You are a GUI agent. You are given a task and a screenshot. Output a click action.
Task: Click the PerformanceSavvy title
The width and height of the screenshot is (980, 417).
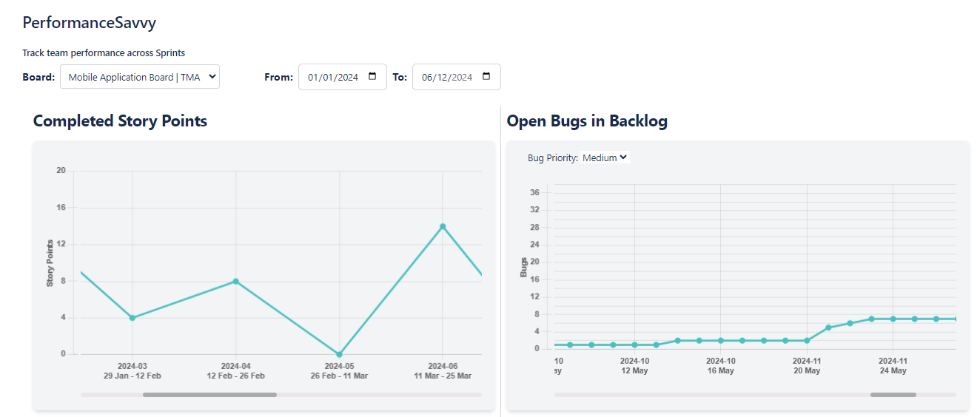[x=90, y=23]
